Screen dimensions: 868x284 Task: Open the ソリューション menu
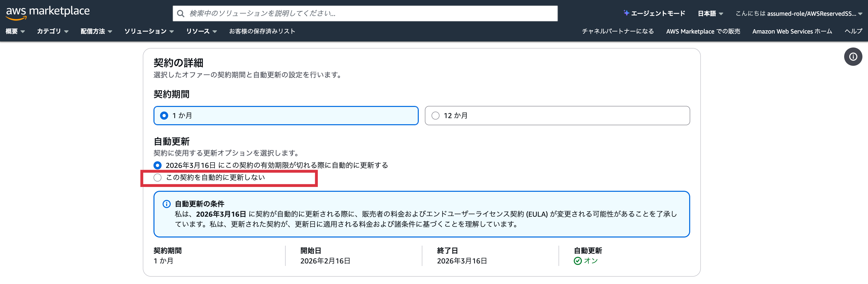click(149, 31)
